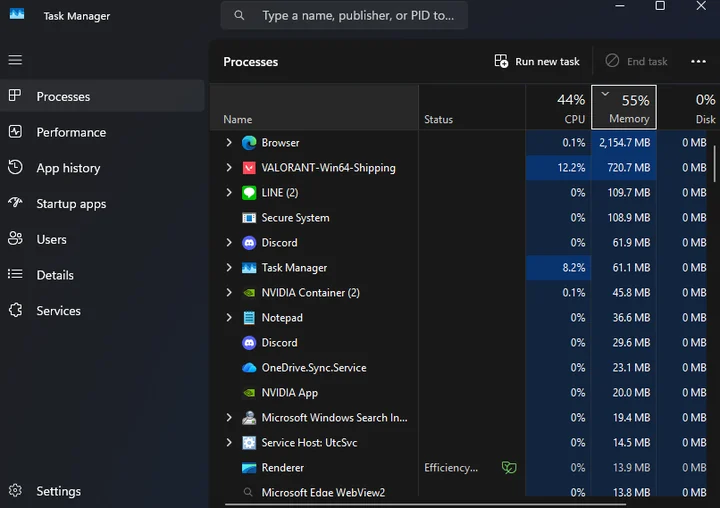The image size is (720, 508).
Task: Click the Settings gear icon
Action: pos(15,491)
